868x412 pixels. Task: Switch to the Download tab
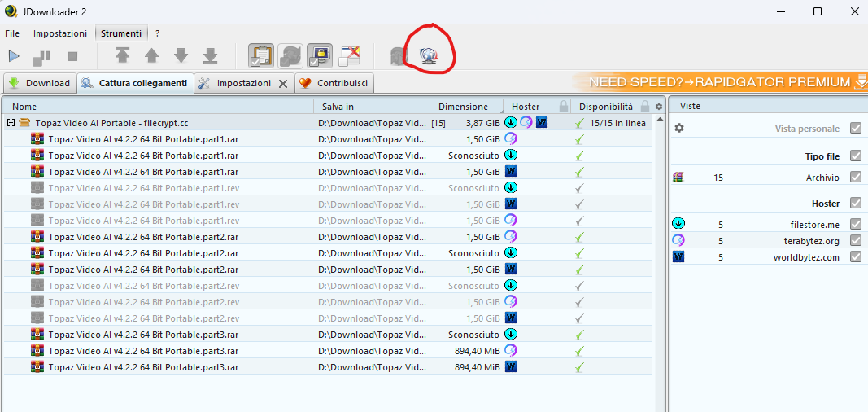(x=39, y=83)
